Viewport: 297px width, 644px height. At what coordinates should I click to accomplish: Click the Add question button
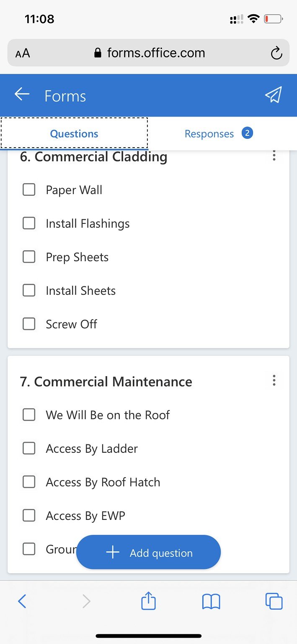[148, 552]
